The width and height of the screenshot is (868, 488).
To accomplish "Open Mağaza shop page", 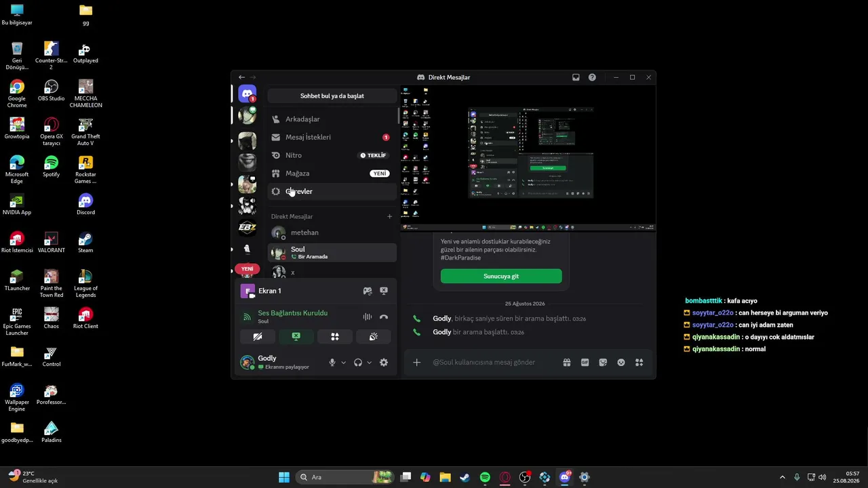I will pyautogui.click(x=332, y=174).
